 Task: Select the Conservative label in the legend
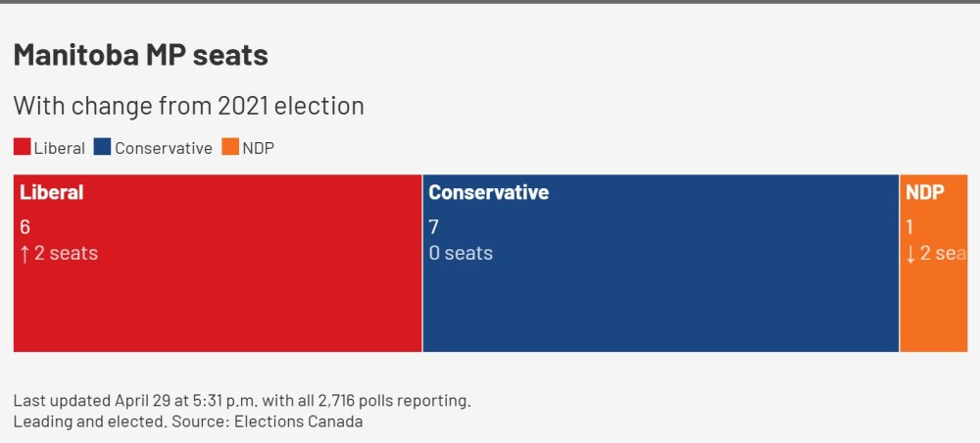163,149
